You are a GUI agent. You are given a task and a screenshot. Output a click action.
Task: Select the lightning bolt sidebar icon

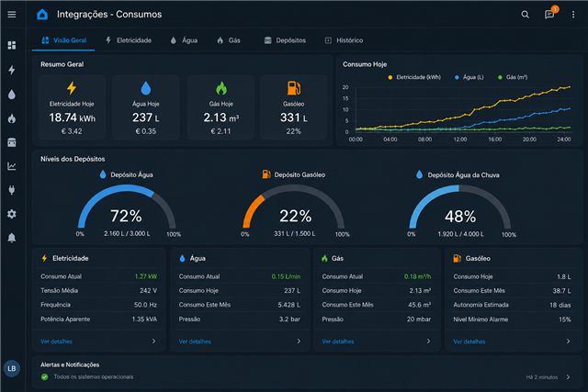(x=12, y=70)
